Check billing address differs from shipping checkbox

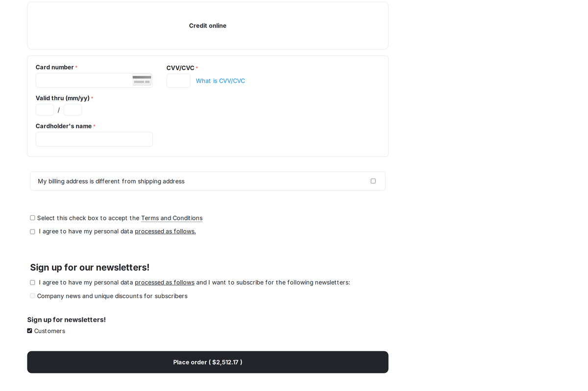[x=373, y=181]
